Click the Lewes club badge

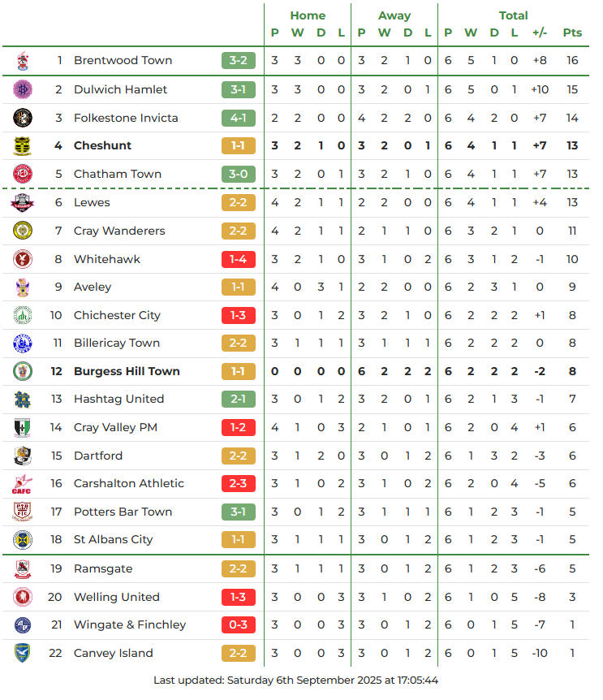[23, 202]
